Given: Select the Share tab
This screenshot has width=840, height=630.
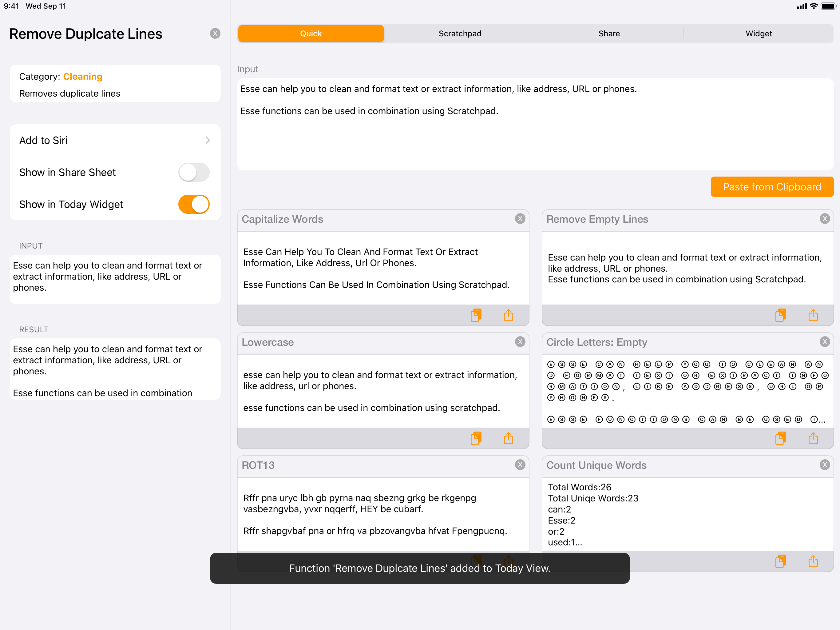Looking at the screenshot, I should click(609, 34).
